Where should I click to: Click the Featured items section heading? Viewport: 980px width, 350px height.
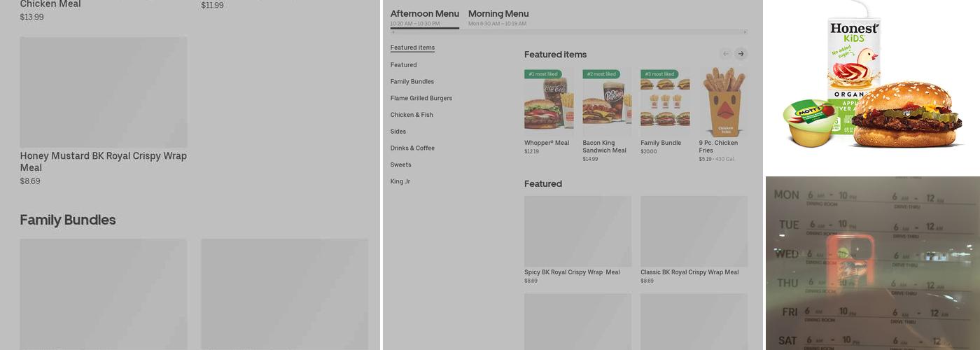(556, 55)
